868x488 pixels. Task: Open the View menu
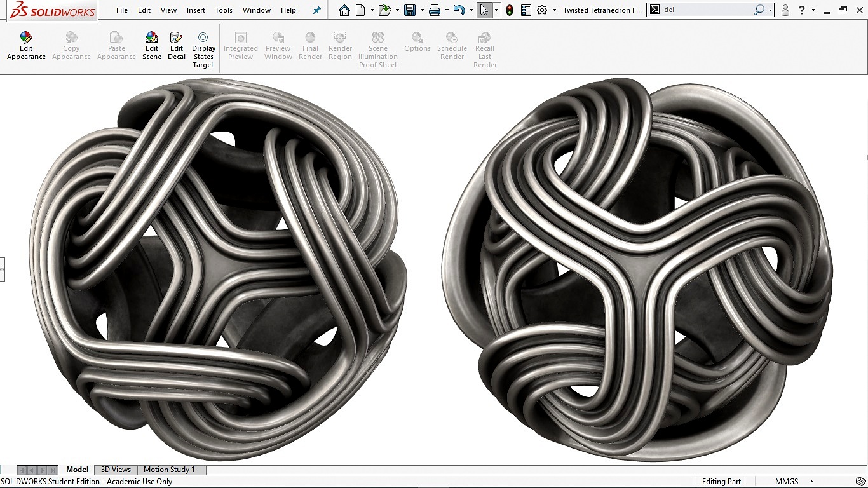(x=168, y=10)
